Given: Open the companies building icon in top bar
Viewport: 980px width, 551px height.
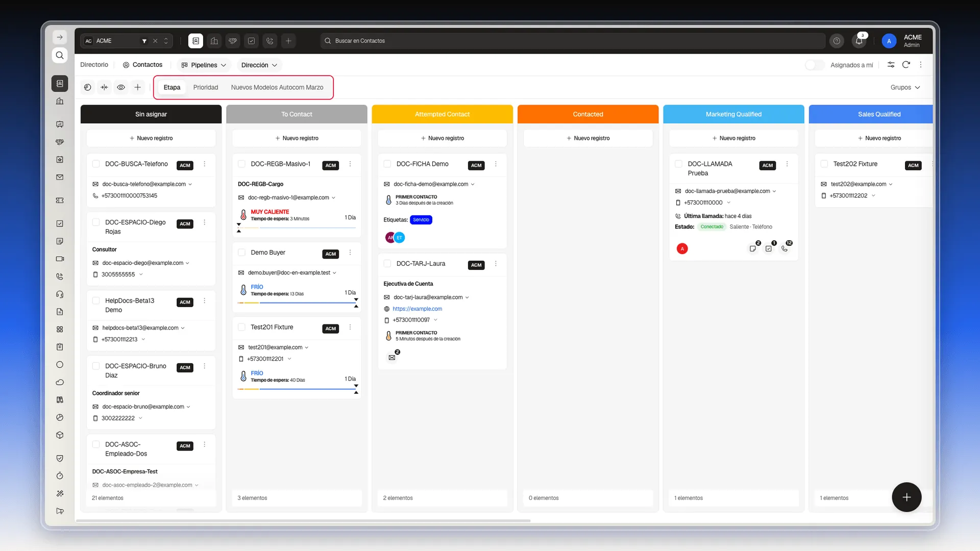Looking at the screenshot, I should [x=214, y=41].
